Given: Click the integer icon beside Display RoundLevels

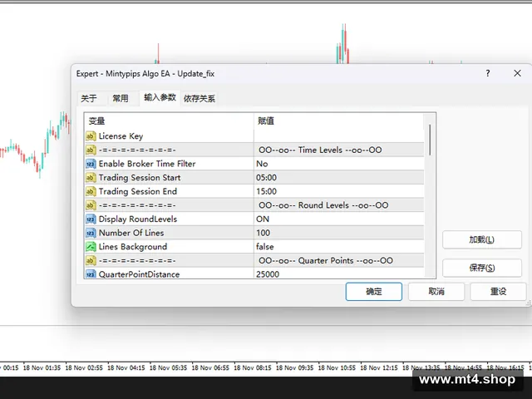Looking at the screenshot, I should click(91, 219).
